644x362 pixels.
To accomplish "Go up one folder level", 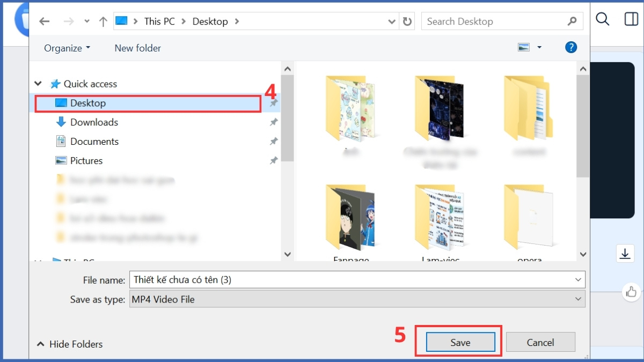I will 103,21.
